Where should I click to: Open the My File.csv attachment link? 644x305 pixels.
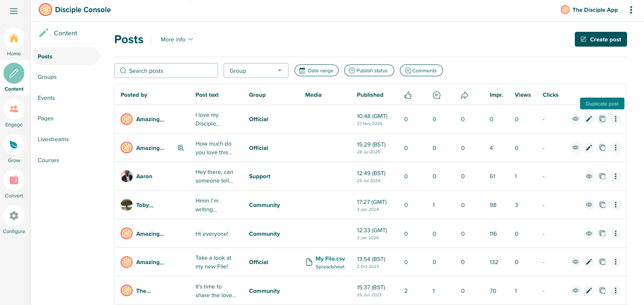click(x=330, y=259)
